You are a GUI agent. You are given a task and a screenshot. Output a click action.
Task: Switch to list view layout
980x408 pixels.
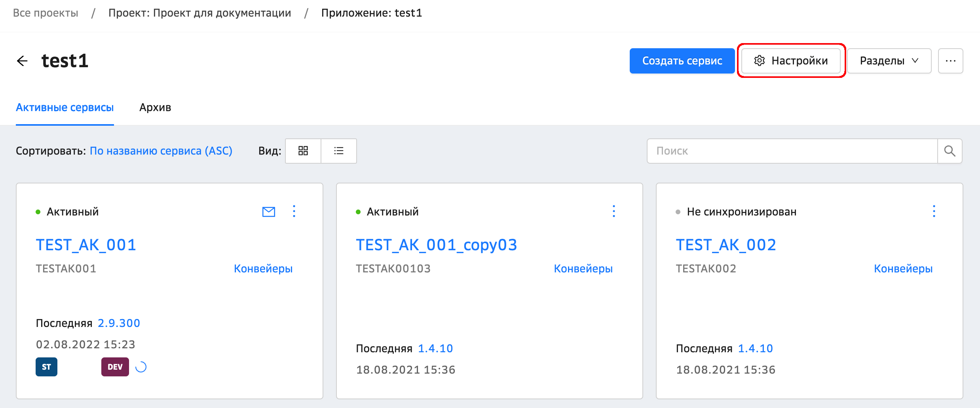coord(339,151)
